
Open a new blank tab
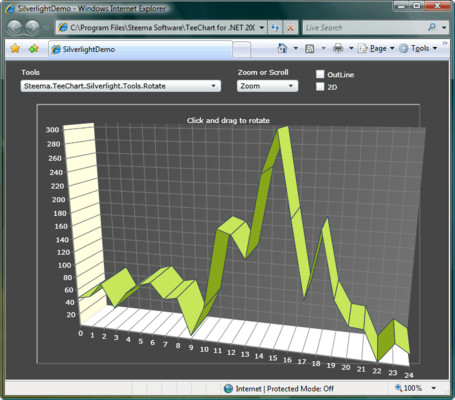point(241,50)
